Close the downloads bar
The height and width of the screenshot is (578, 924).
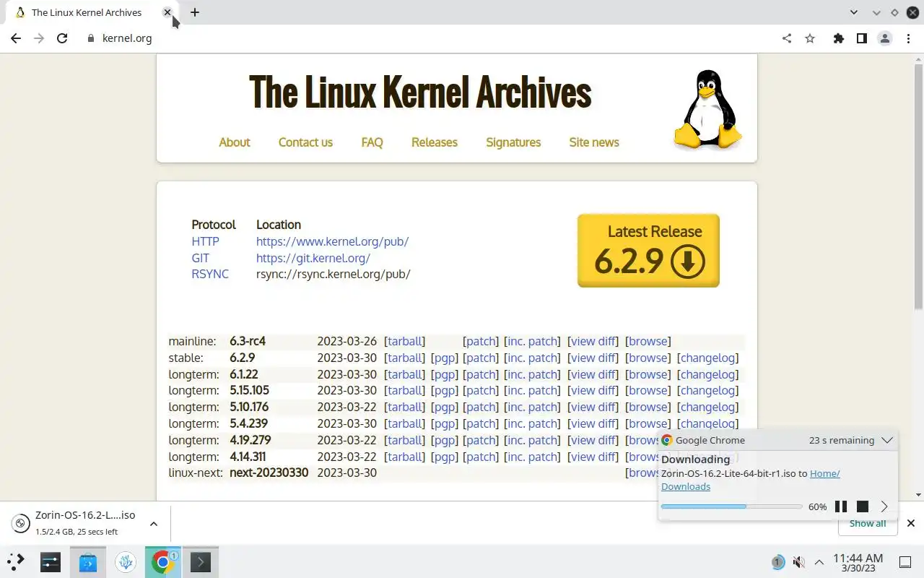pyautogui.click(x=911, y=523)
